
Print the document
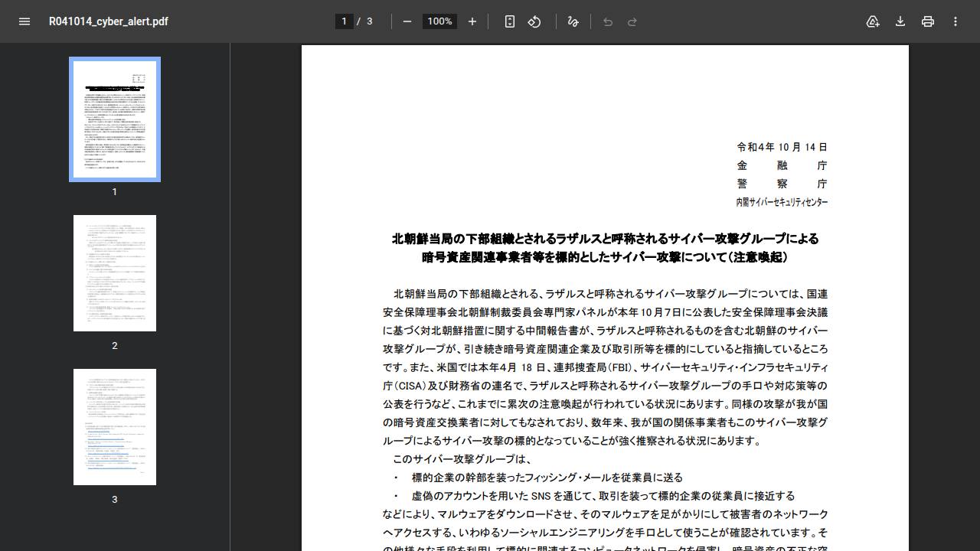pyautogui.click(x=928, y=21)
